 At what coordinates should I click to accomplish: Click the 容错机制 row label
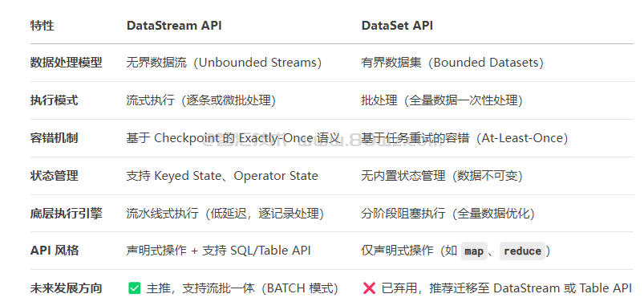[55, 138]
